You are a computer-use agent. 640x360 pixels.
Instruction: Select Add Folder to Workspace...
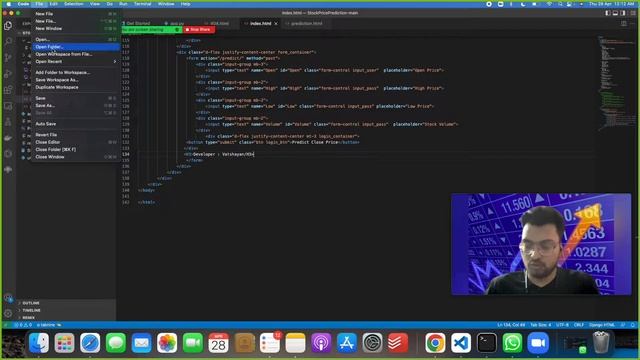(76, 73)
